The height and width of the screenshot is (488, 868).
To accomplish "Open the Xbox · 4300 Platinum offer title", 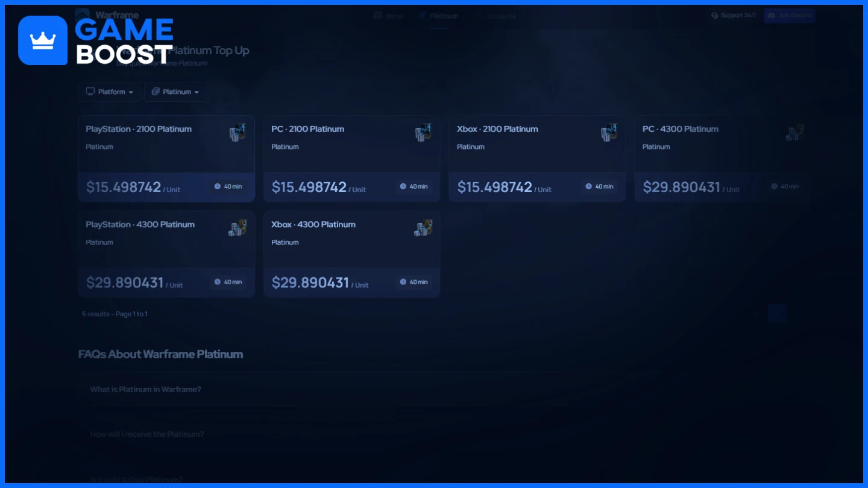I will [313, 225].
